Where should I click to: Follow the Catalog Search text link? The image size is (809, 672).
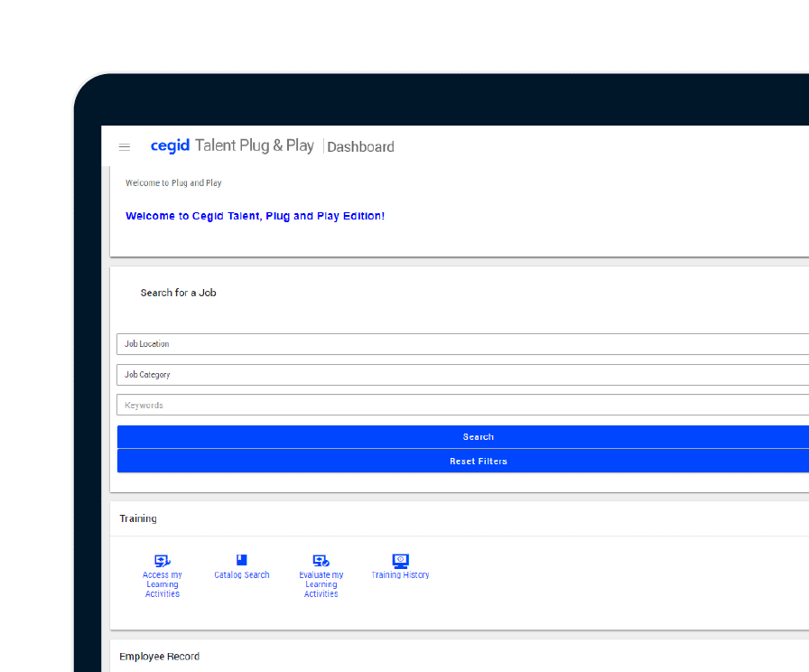click(242, 575)
